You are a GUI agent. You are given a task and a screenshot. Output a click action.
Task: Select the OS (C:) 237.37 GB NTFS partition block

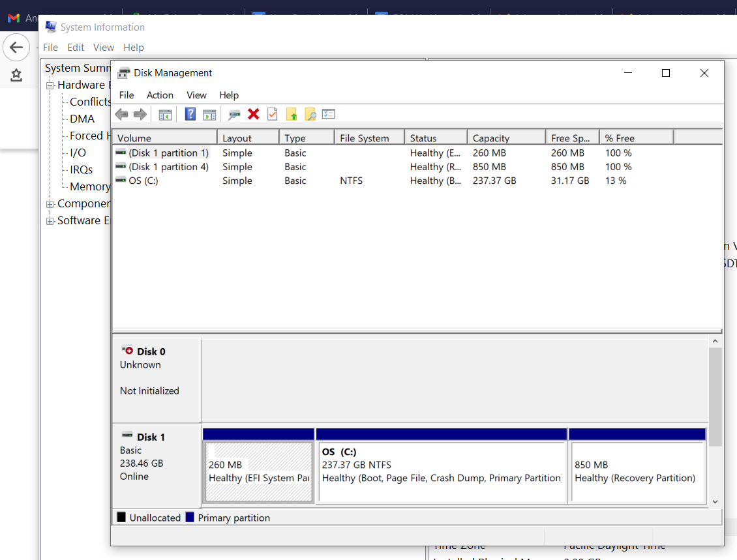pyautogui.click(x=442, y=465)
